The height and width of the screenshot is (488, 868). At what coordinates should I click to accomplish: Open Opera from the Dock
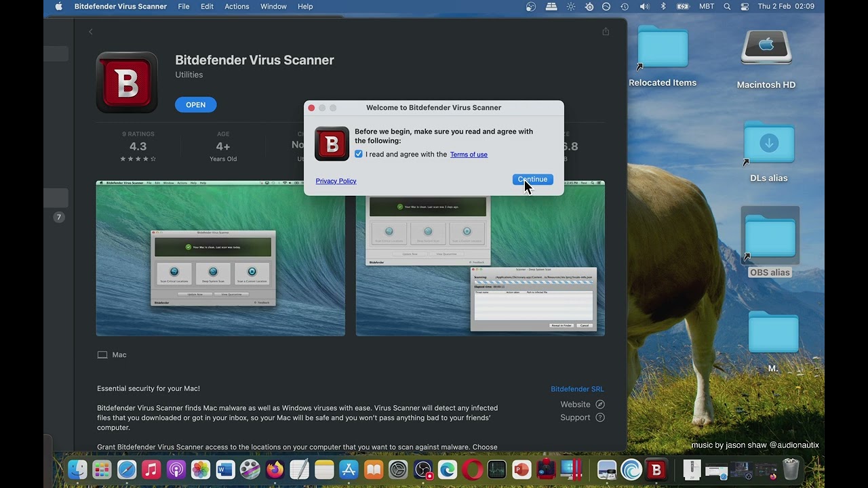[x=473, y=469]
